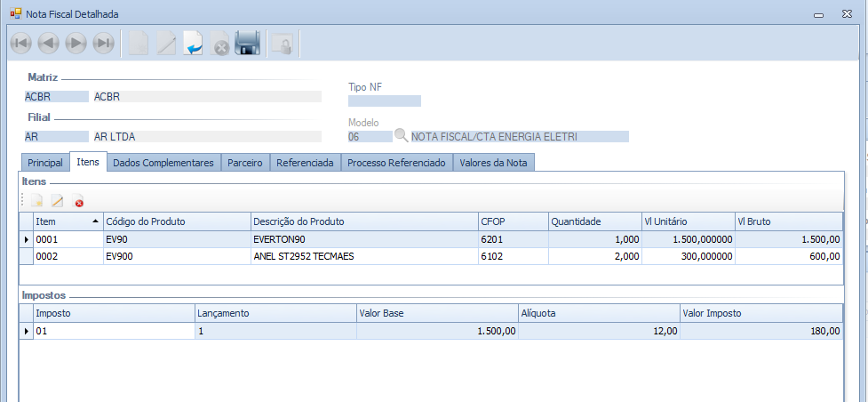Jump to the last record

104,44
